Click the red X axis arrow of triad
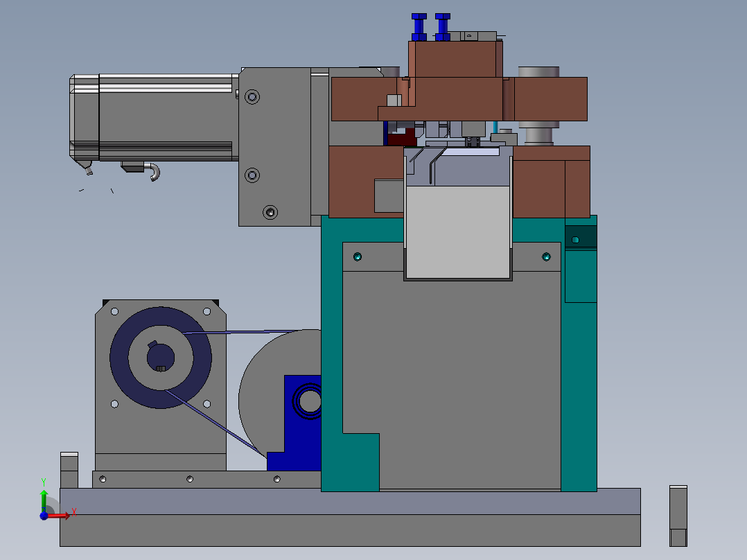The width and height of the screenshot is (747, 560). coord(59,515)
